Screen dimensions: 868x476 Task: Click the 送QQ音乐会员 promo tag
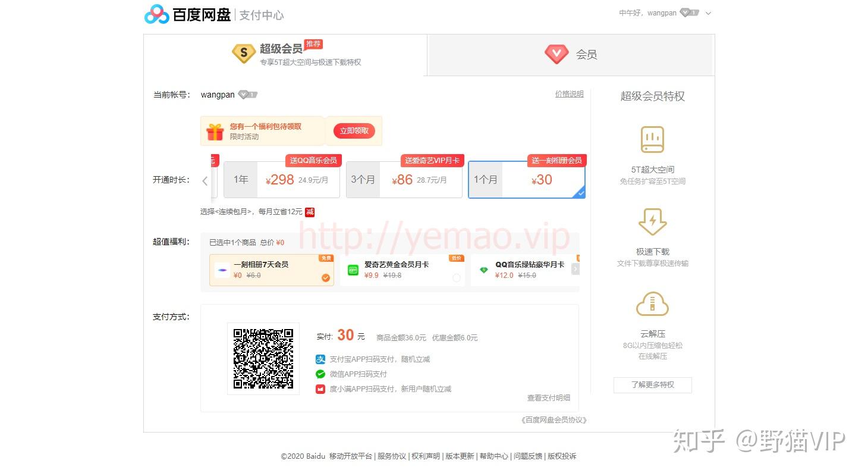(x=313, y=161)
